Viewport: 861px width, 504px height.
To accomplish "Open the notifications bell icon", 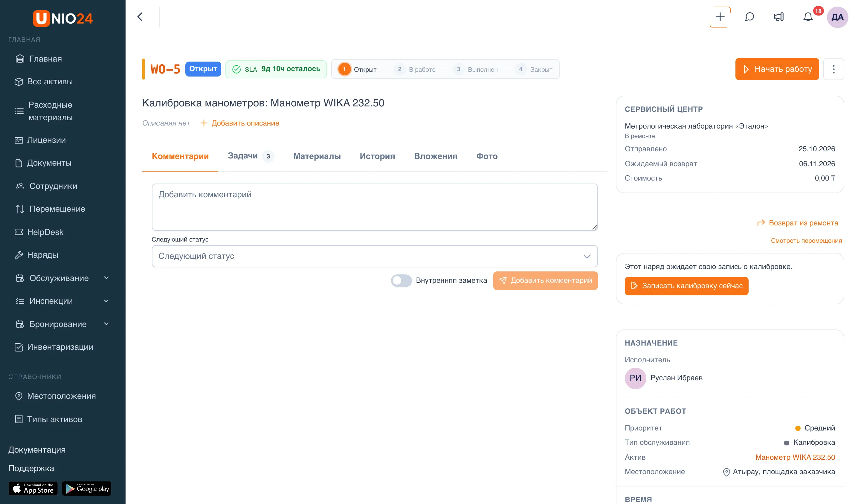I will tap(808, 17).
